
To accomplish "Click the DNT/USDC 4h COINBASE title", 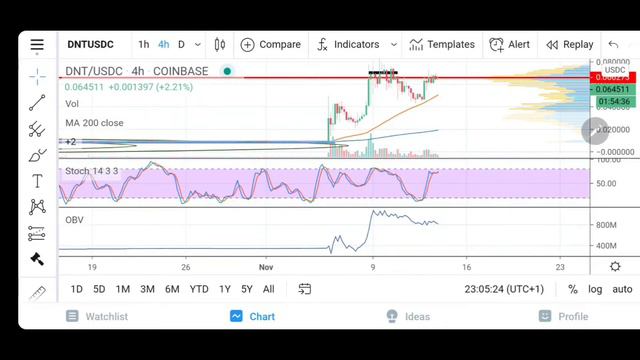I will 137,71.
